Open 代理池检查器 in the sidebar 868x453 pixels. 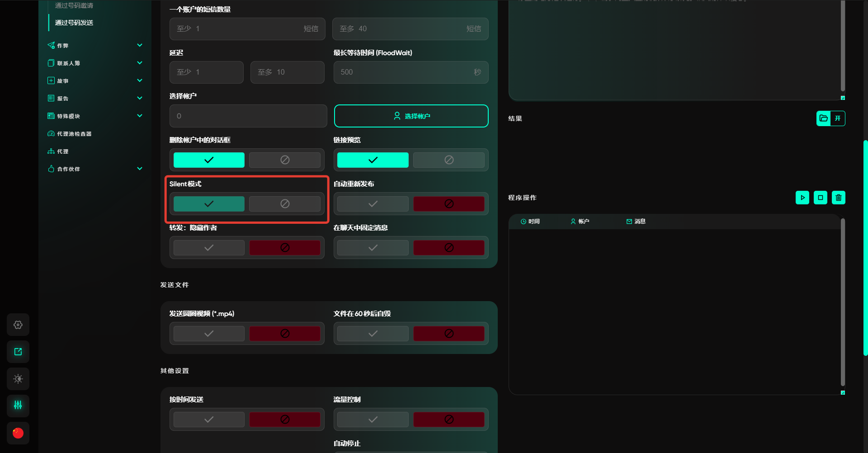74,134
